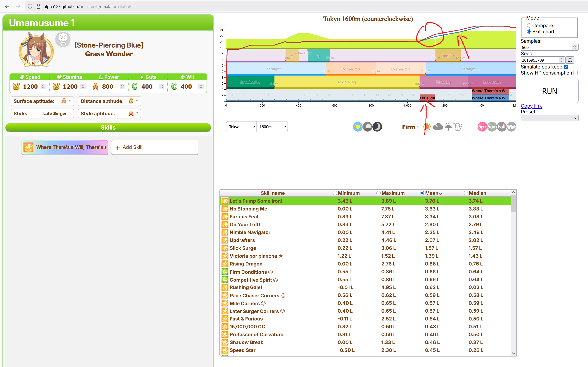Click the browser address bar URL
The height and width of the screenshot is (367, 588).
87,7
